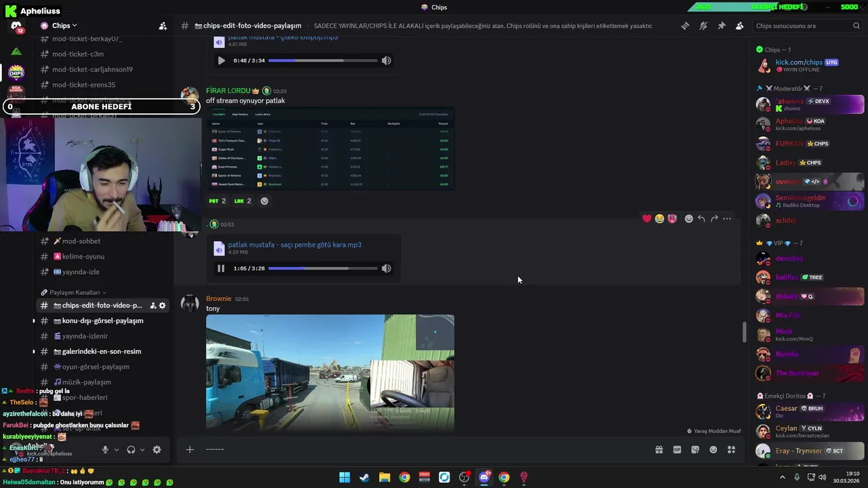
Task: Open the apps launcher icon in message box
Action: (x=731, y=449)
